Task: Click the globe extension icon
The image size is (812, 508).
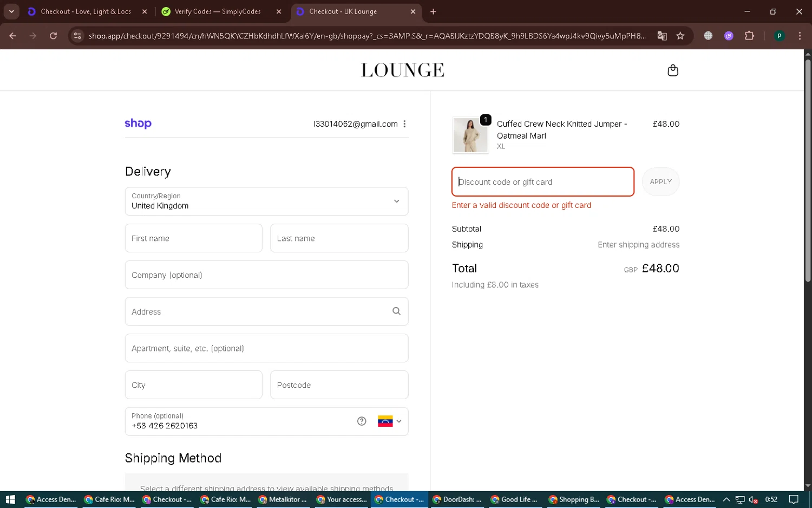Action: click(708, 36)
